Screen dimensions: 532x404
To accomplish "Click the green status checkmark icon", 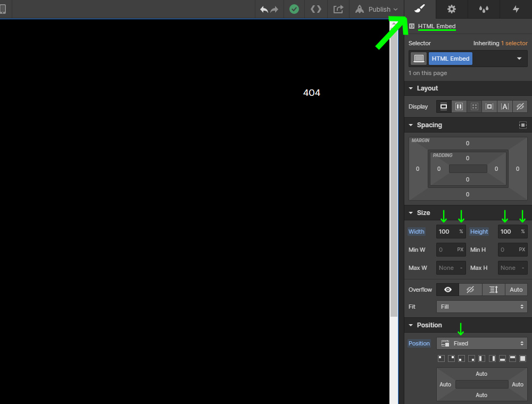I will point(294,9).
